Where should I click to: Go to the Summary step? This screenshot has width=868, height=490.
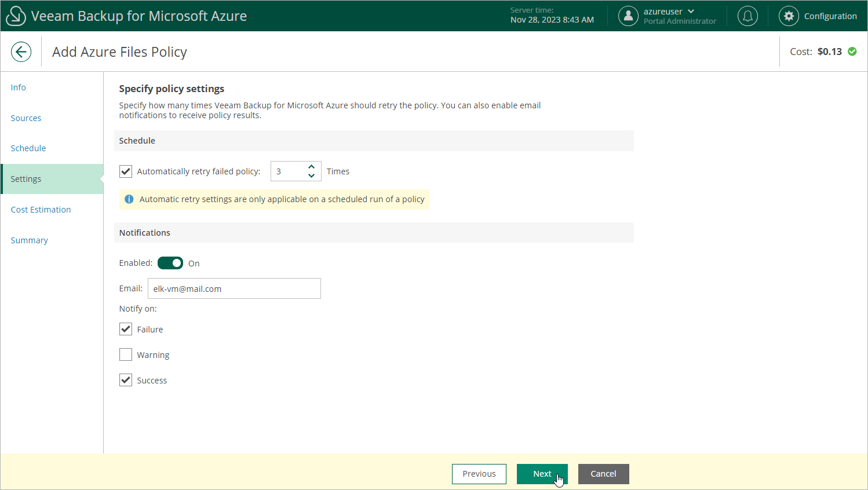click(x=30, y=240)
